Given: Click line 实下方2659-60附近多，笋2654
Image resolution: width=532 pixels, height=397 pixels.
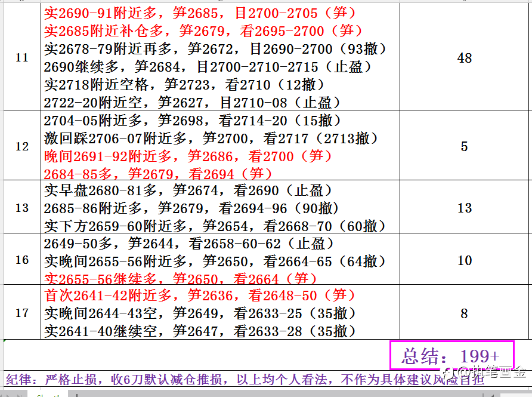Looking at the screenshot, I should (x=215, y=226).
